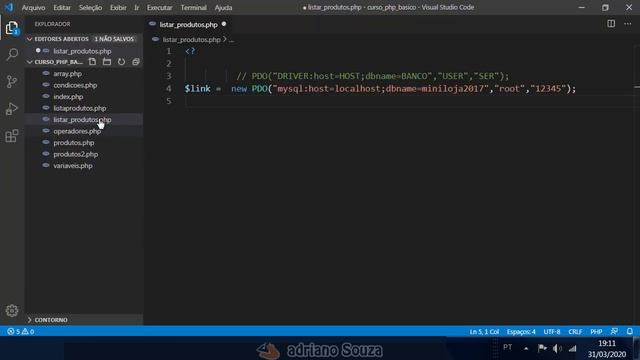640x360 pixels.
Task: Open the Run and Debug view
Action: [12, 109]
